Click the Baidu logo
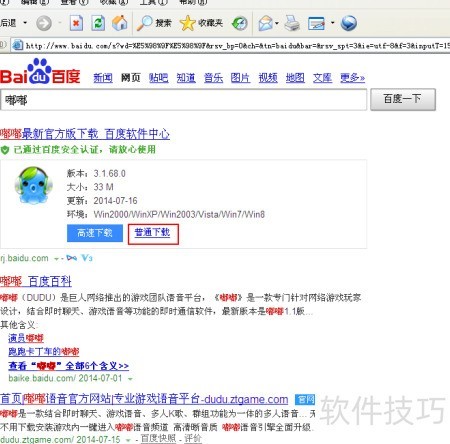 [40, 72]
